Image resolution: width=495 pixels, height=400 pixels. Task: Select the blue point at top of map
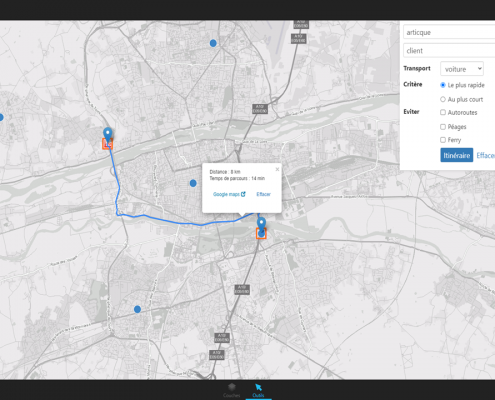click(213, 43)
